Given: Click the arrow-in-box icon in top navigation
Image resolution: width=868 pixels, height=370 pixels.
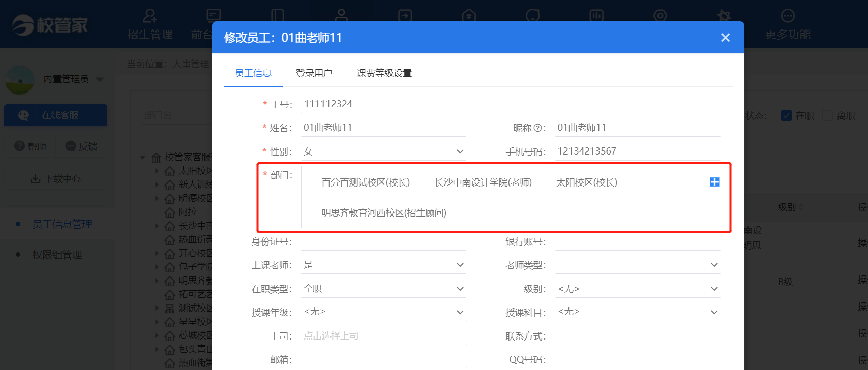Looking at the screenshot, I should tap(405, 16).
